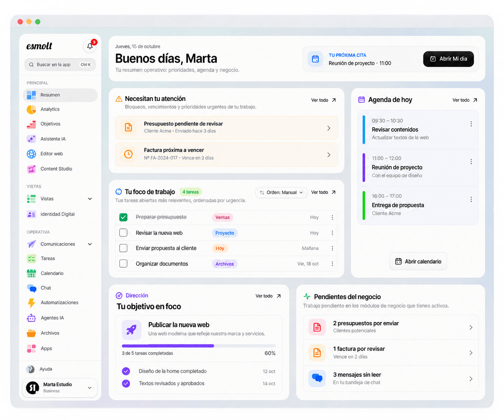Click the Agentes IA robot icon
This screenshot has height=420, width=504.
pos(32,318)
